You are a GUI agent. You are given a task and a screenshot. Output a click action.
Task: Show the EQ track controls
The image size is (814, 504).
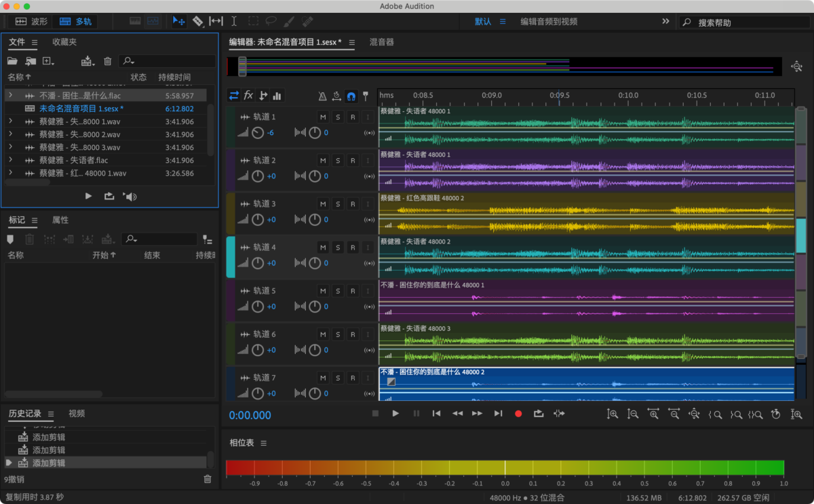(277, 96)
